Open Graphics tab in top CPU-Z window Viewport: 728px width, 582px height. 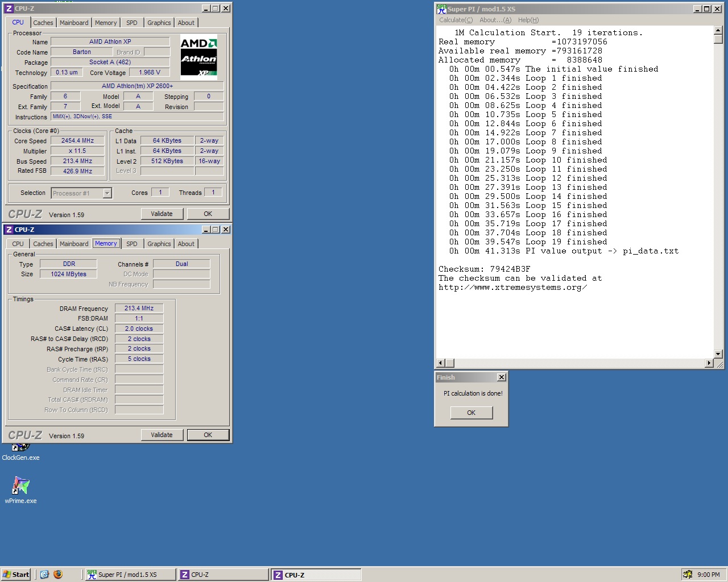point(159,23)
